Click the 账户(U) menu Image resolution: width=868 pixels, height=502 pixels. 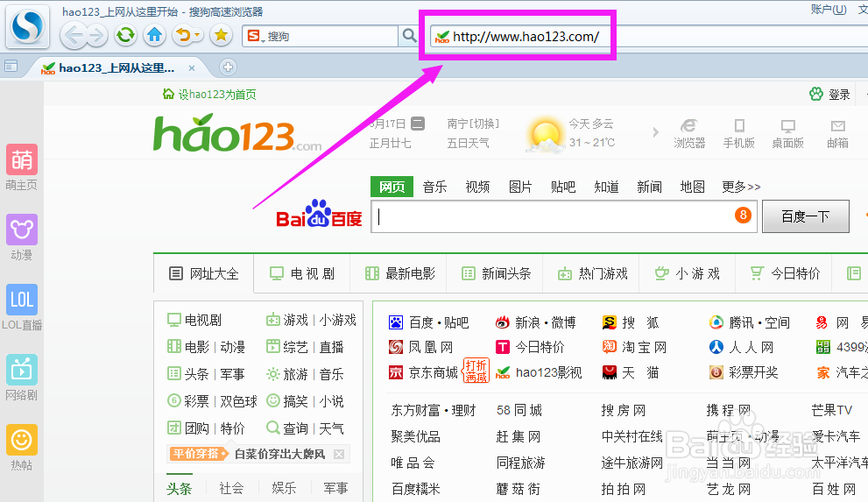coord(829,10)
